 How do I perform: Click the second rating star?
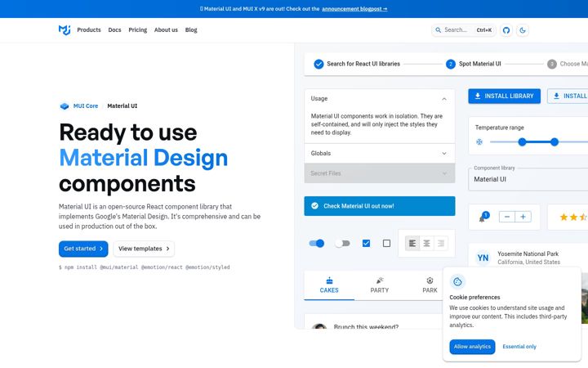pyautogui.click(x=573, y=217)
